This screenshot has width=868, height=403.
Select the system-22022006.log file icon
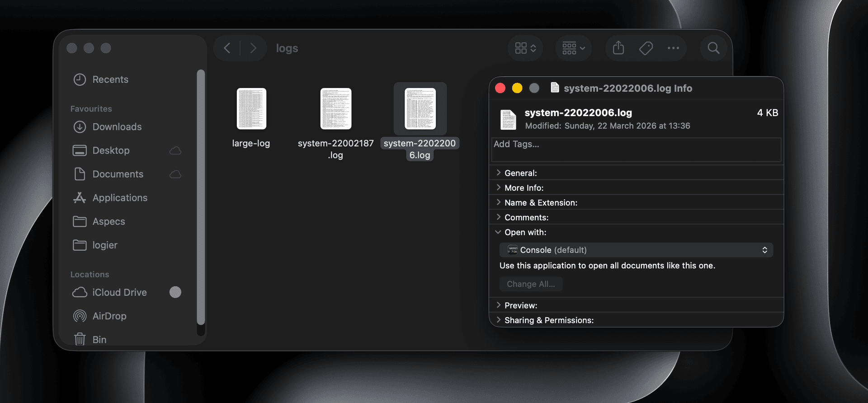click(x=420, y=108)
